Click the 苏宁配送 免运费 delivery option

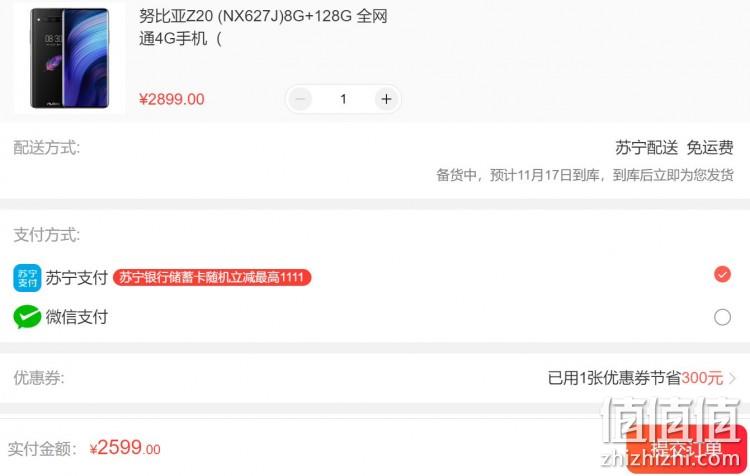674,147
